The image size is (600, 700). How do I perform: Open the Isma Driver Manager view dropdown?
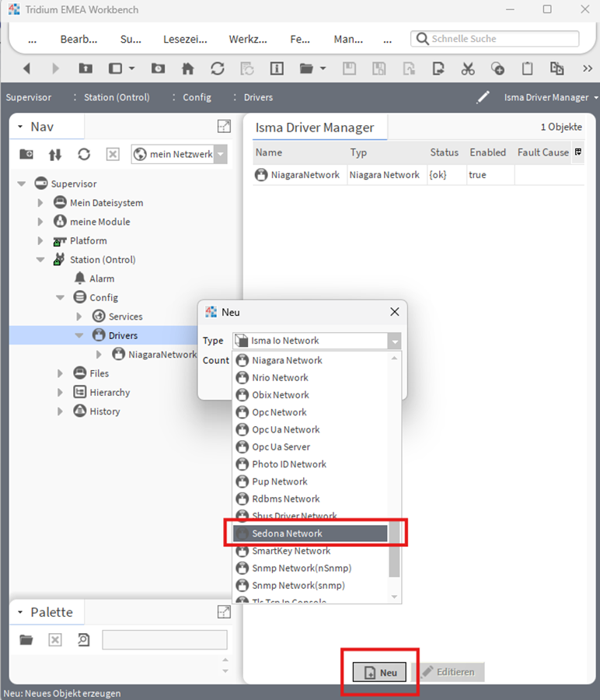point(596,97)
